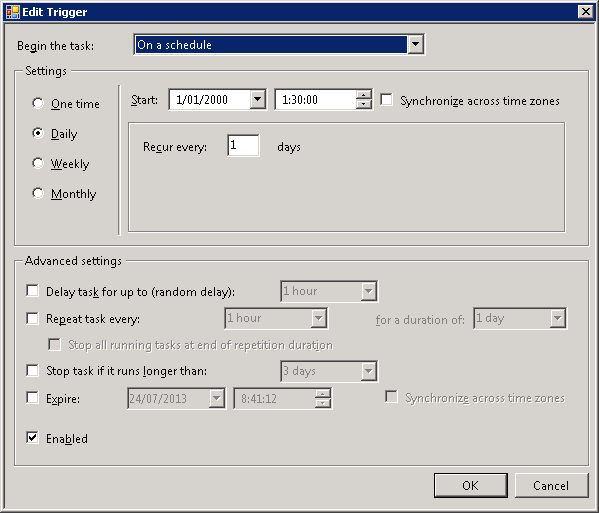Image resolution: width=599 pixels, height=513 pixels.
Task: Select the Monthly radio button
Action: pyautogui.click(x=38, y=193)
